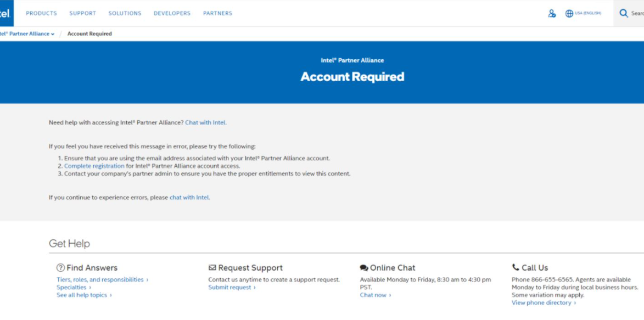Click the Call Us phone icon
Viewport: 644px width, 320px height.
point(516,267)
